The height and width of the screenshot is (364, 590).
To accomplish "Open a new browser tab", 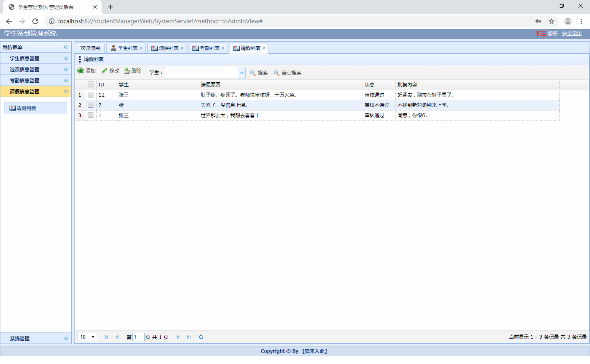I will coord(111,7).
